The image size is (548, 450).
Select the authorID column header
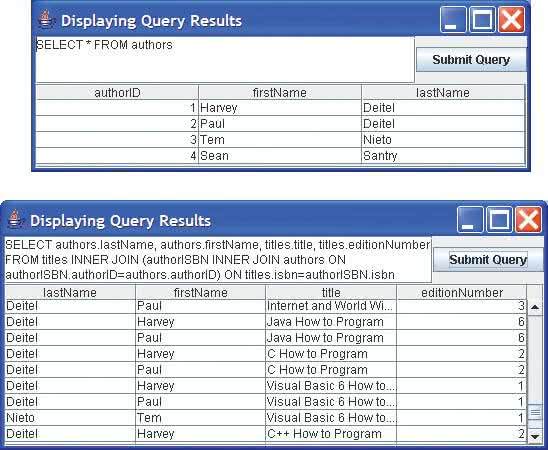[x=117, y=93]
